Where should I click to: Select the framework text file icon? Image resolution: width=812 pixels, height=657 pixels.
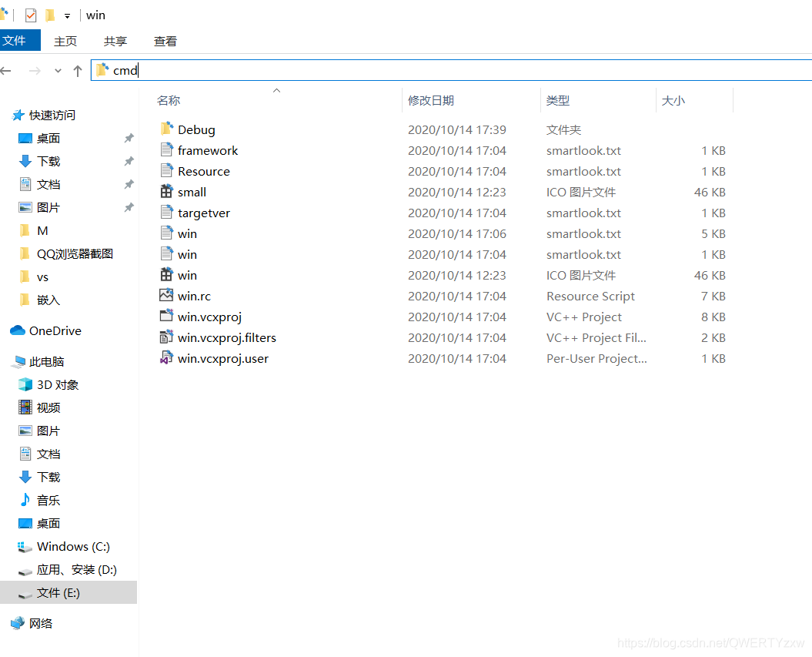coord(166,149)
